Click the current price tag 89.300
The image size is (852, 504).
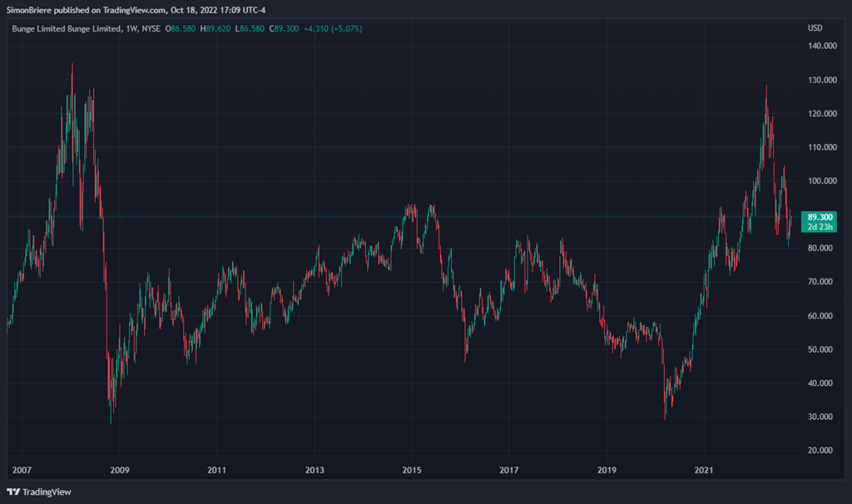coord(820,216)
